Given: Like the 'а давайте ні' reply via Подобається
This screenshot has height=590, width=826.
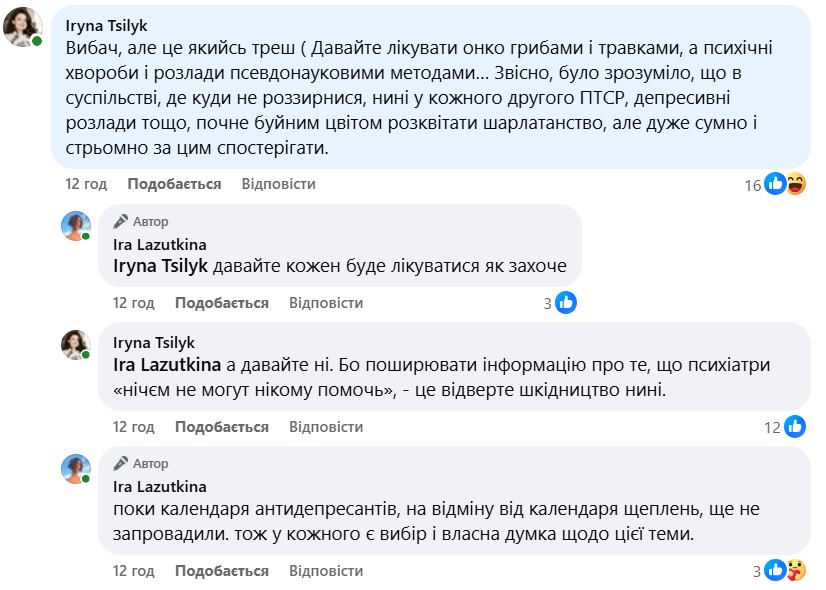Looking at the screenshot, I should point(222,427).
